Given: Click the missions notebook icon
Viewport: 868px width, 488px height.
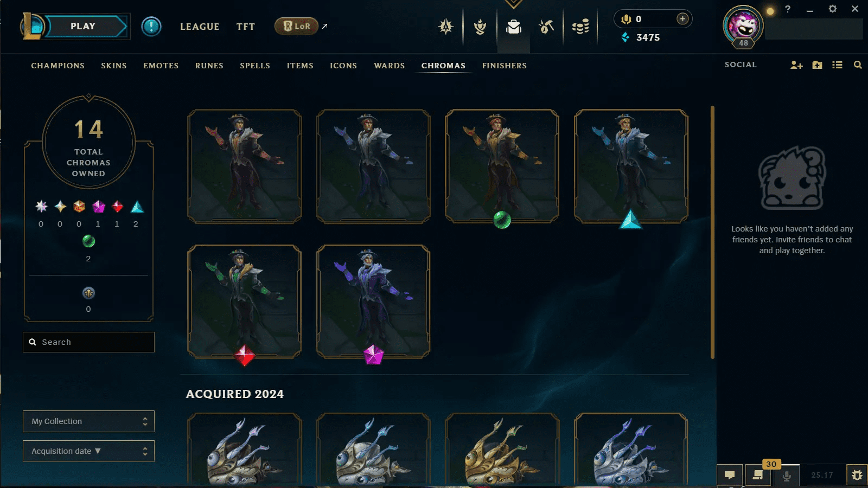Looking at the screenshot, I should click(x=758, y=475).
